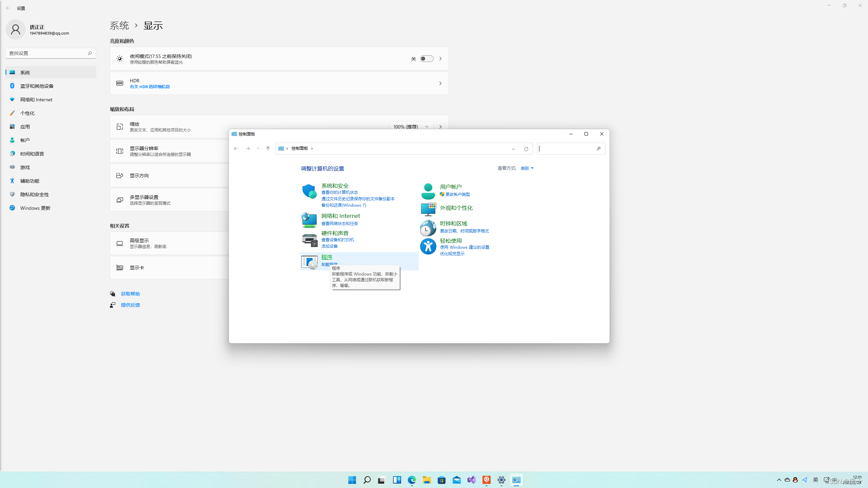
Task: Select 网络和 Internet in Settings sidebar
Action: tap(51, 100)
